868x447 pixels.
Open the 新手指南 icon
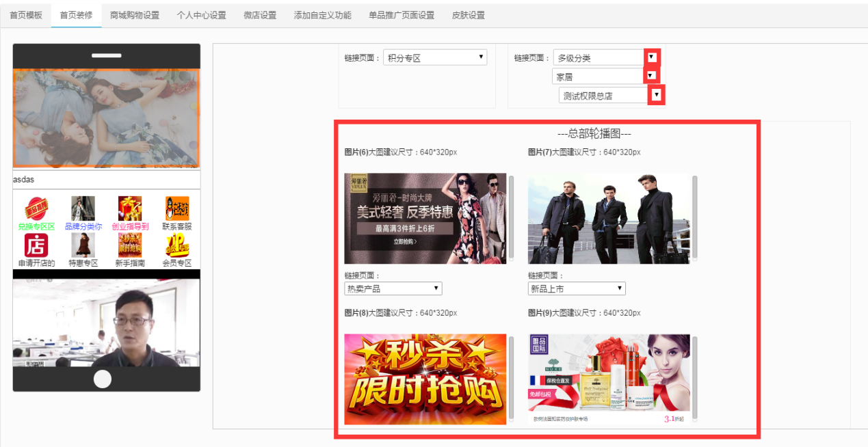(x=130, y=245)
